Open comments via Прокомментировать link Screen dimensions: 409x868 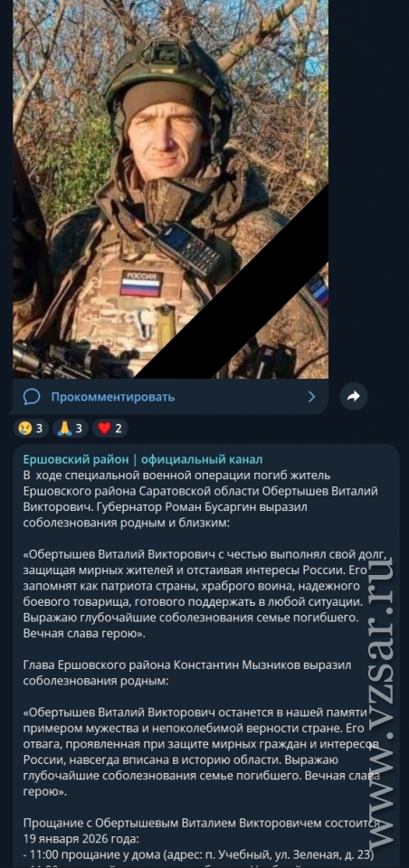(x=112, y=397)
